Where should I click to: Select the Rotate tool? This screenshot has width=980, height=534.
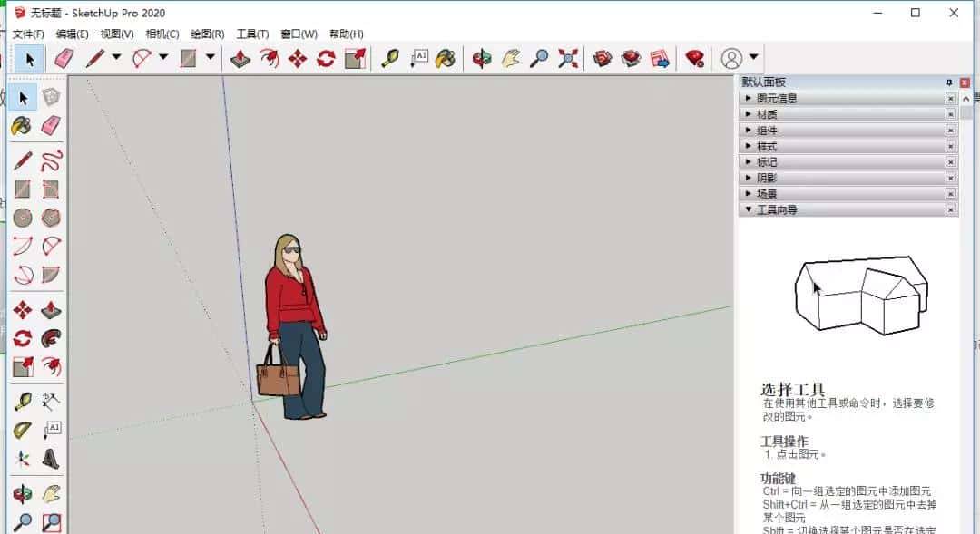[x=325, y=58]
